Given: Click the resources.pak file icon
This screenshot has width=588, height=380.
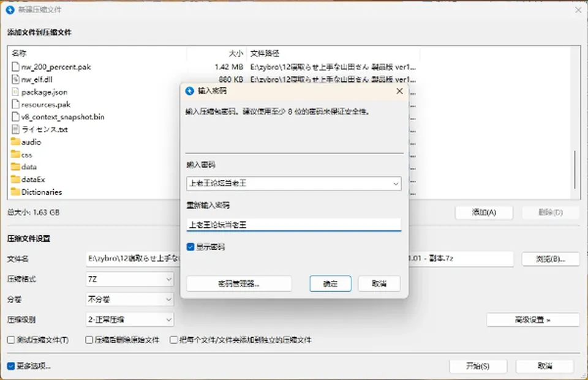Looking at the screenshot, I should point(15,104).
